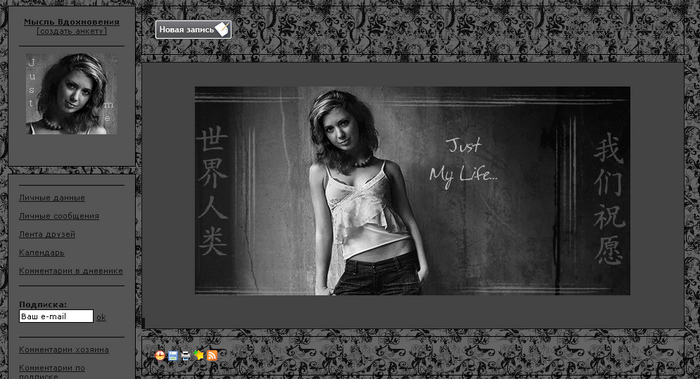
Task: Click the blue save diskette icon
Action: [x=173, y=355]
